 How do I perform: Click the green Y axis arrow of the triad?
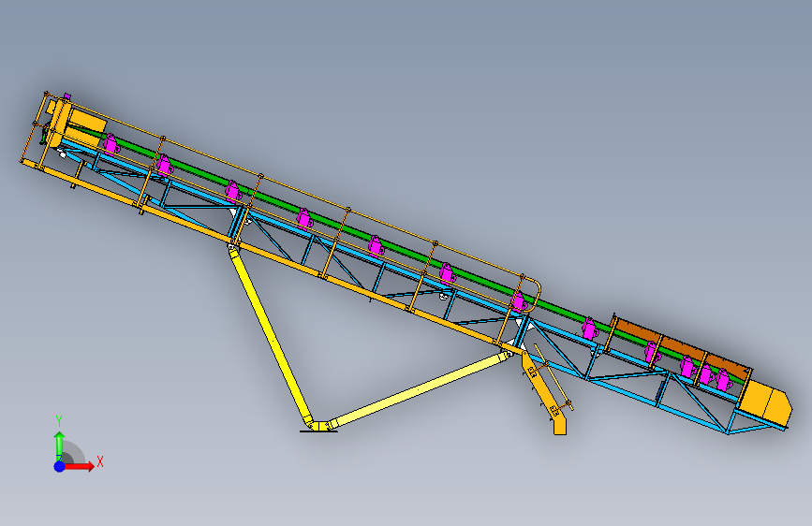tap(60, 445)
